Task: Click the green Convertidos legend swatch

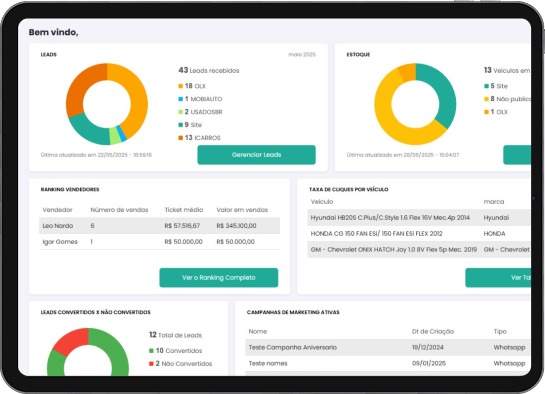Action: pos(151,351)
